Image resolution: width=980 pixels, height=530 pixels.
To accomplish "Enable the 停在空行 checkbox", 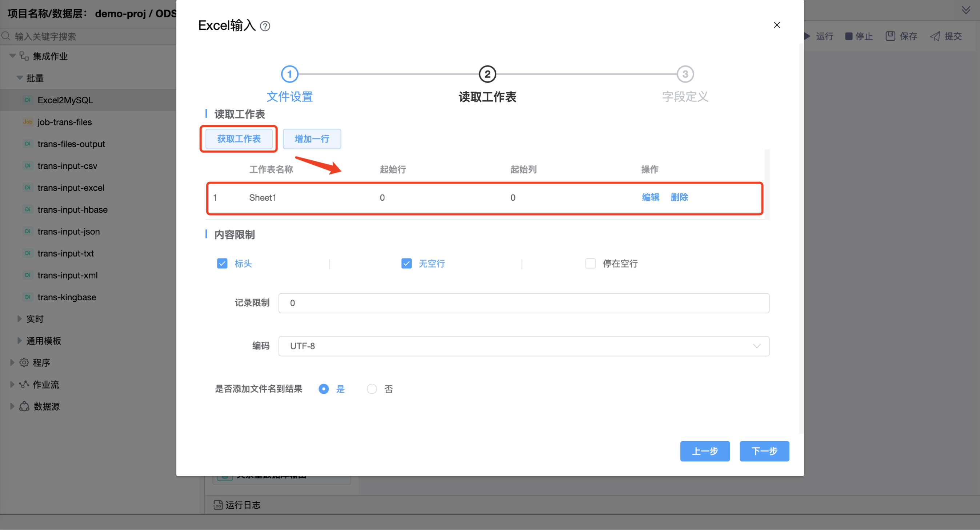I will pyautogui.click(x=590, y=263).
